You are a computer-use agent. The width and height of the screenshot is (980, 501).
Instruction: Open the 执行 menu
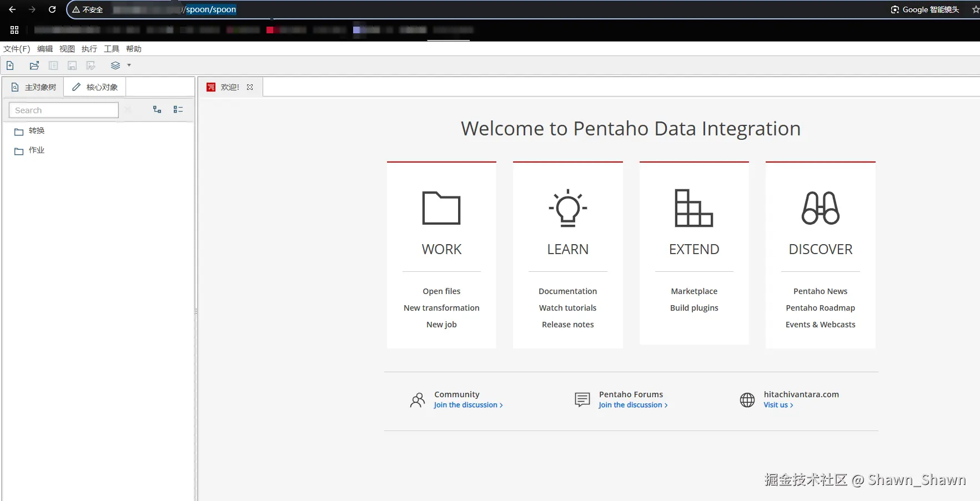tap(89, 49)
